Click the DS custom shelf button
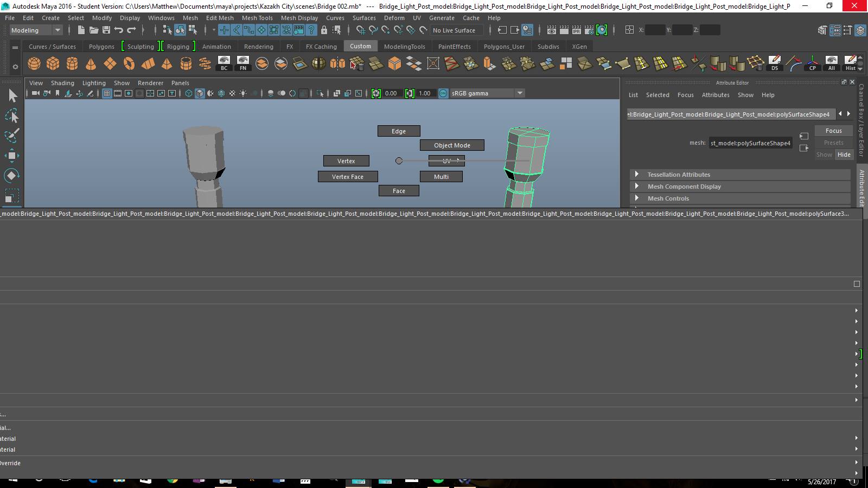Screen dimensions: 868x488 coord(775,63)
